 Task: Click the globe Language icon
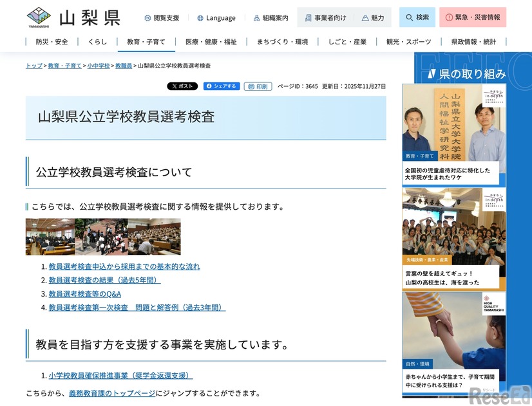[201, 17]
